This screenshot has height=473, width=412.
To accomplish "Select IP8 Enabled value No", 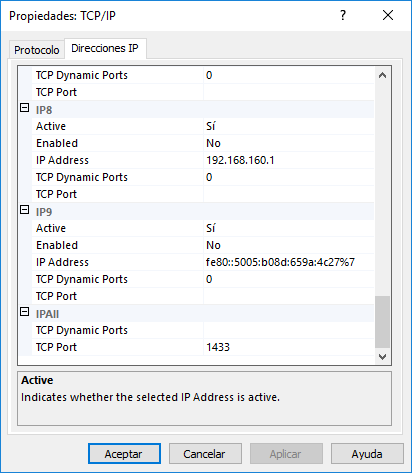I will point(289,143).
